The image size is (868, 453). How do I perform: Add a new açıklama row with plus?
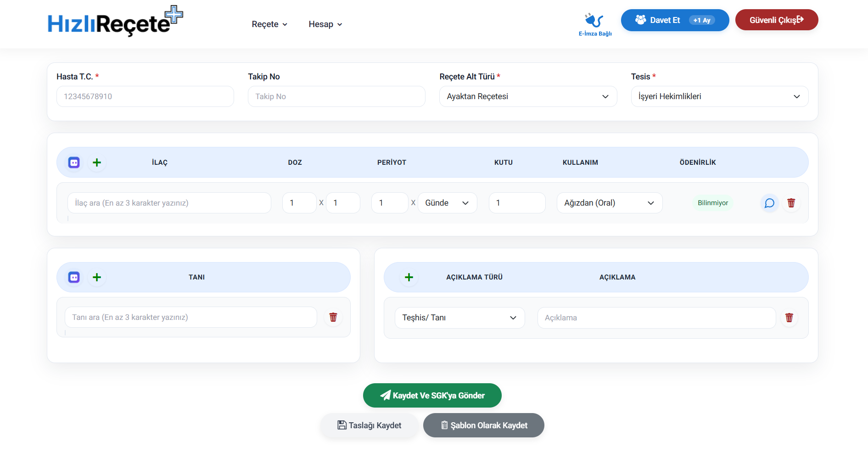click(x=409, y=277)
